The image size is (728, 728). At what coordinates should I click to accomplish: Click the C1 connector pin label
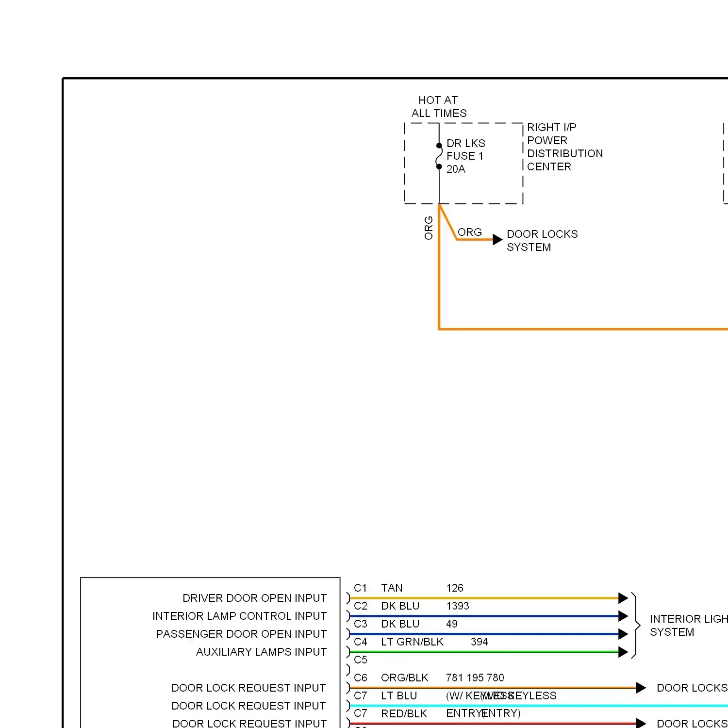pos(361,588)
